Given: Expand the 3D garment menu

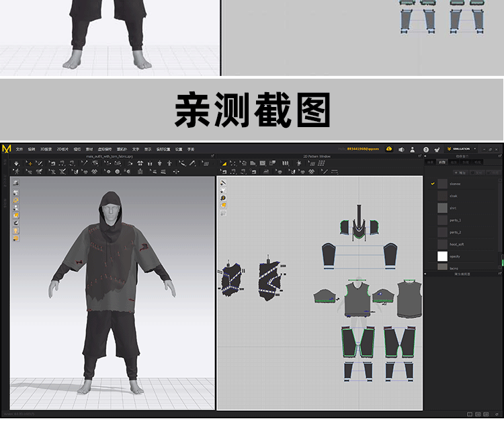Looking at the screenshot, I should (x=46, y=149).
